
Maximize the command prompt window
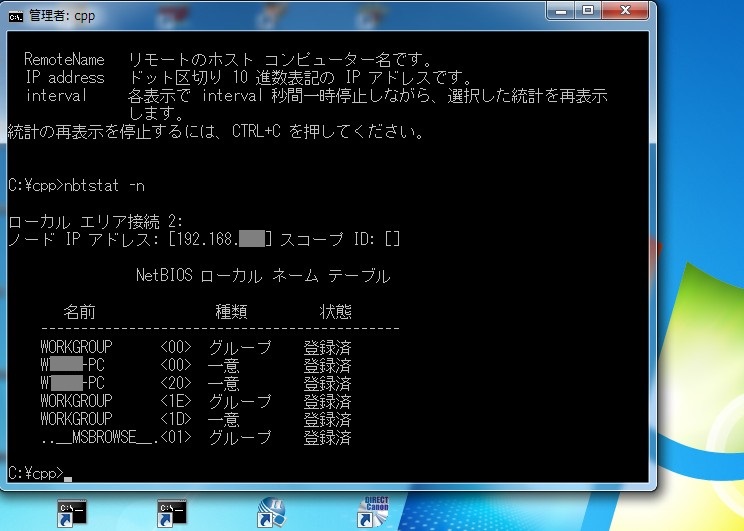[x=588, y=10]
